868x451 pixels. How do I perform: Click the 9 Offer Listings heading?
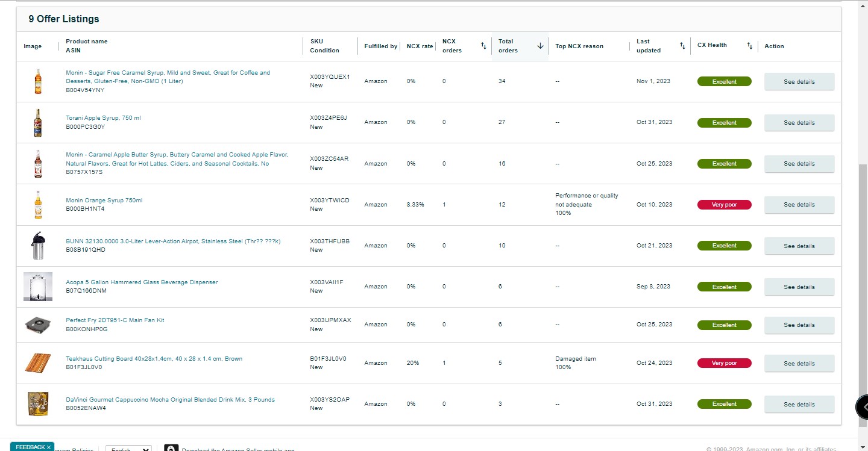click(x=64, y=19)
